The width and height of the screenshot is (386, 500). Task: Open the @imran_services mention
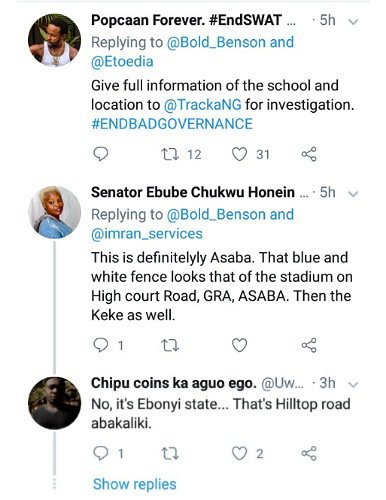[147, 234]
